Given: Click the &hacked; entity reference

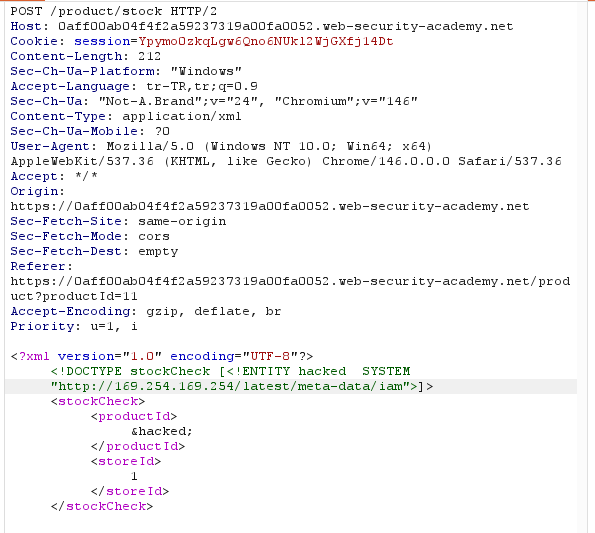Looking at the screenshot, I should point(162,431).
